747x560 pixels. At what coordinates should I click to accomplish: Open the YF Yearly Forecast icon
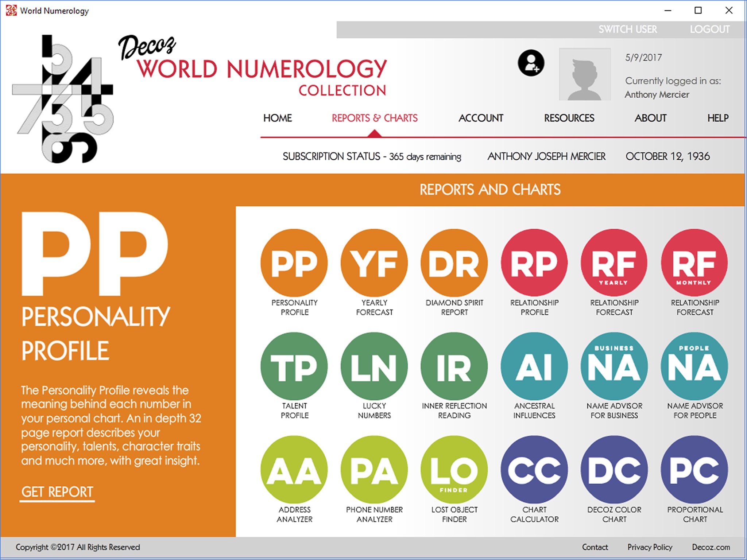click(x=374, y=262)
